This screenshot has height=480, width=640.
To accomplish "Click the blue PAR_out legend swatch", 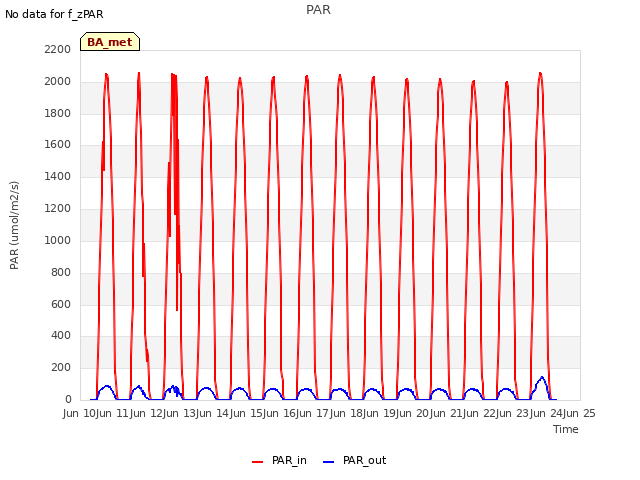I will coord(329,462).
